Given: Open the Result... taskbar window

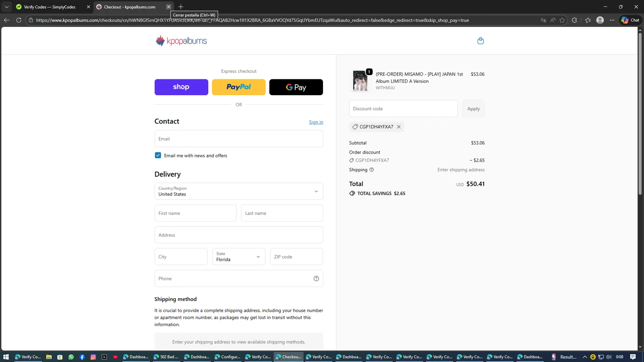Looking at the screenshot, I should [564, 357].
